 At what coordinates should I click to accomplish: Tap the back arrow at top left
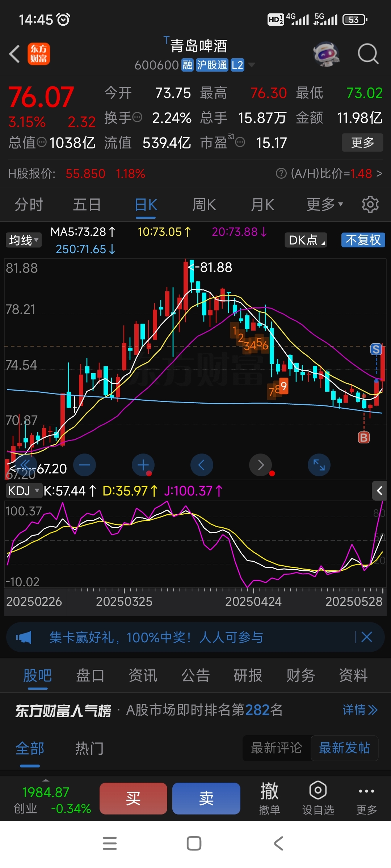pos(14,54)
